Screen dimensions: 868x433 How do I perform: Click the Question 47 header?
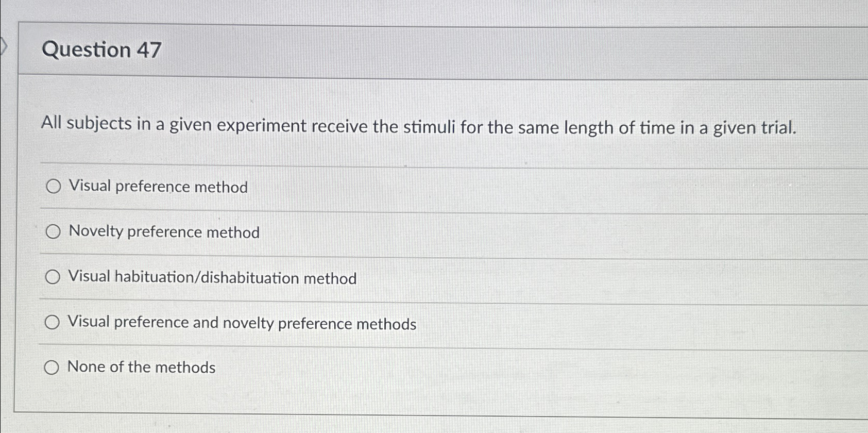point(101,49)
